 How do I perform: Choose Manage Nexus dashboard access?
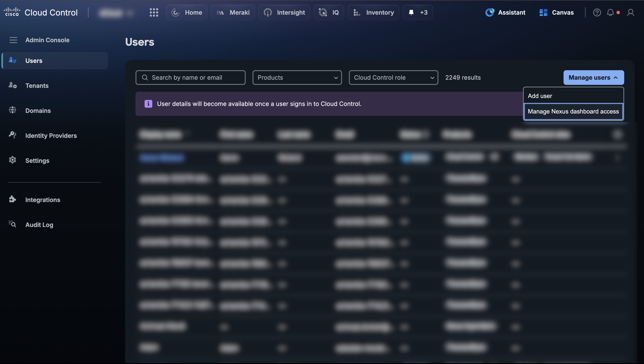573,111
